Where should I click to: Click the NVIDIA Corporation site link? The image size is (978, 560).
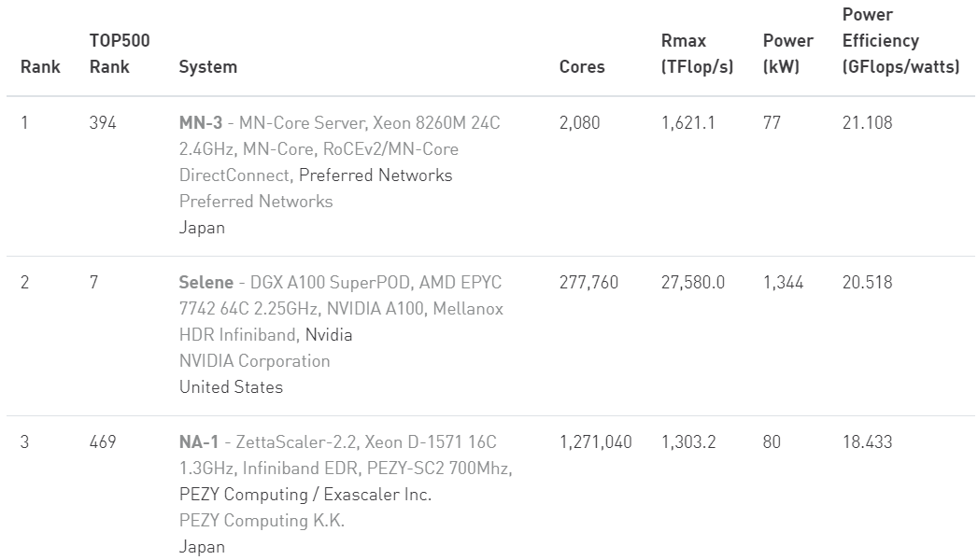254,361
